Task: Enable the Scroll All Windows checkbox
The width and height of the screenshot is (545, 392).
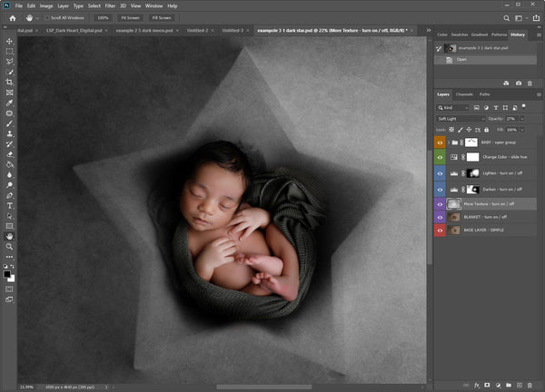Action: click(45, 17)
